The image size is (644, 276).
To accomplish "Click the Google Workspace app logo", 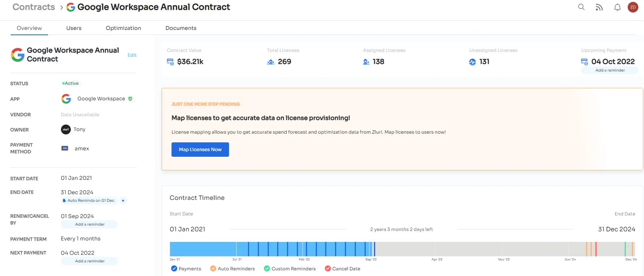I will point(66,99).
